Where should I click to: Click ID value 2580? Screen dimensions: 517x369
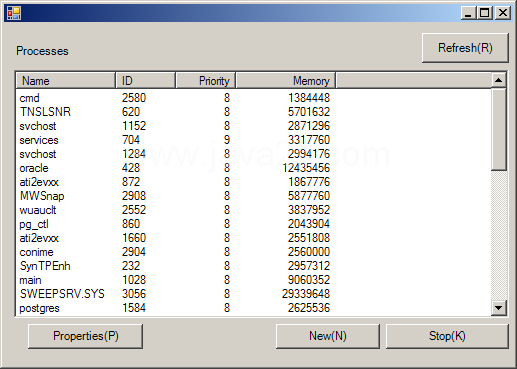[x=134, y=98]
